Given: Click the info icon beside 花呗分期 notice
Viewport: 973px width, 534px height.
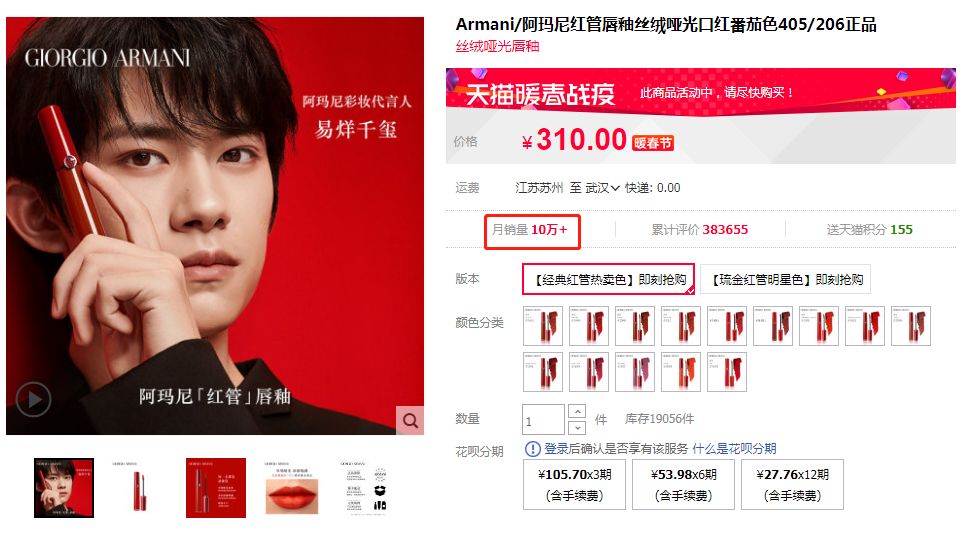Looking at the screenshot, I should (x=532, y=448).
